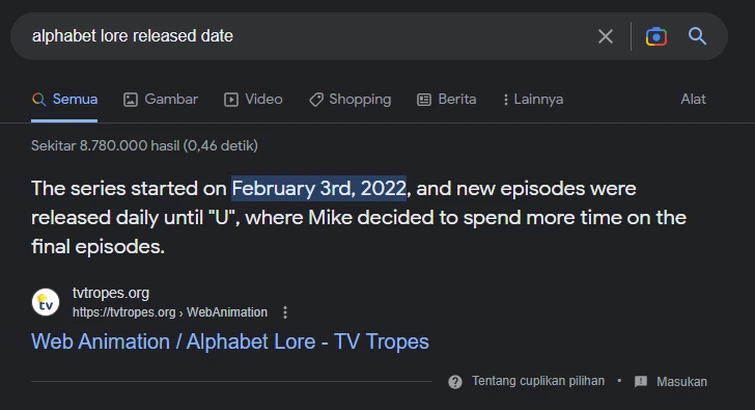Image resolution: width=755 pixels, height=410 pixels.
Task: Click the Masukan feedback flag icon
Action: [x=641, y=382]
